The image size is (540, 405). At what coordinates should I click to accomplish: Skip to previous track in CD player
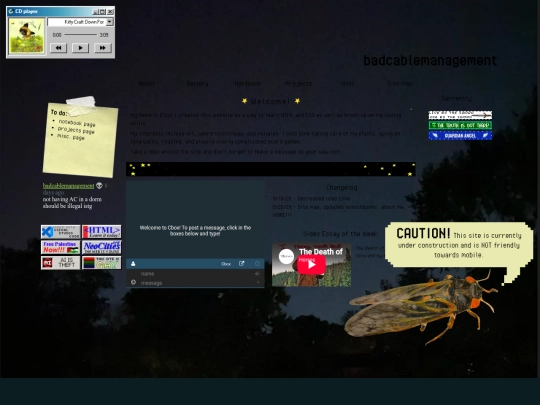click(58, 48)
